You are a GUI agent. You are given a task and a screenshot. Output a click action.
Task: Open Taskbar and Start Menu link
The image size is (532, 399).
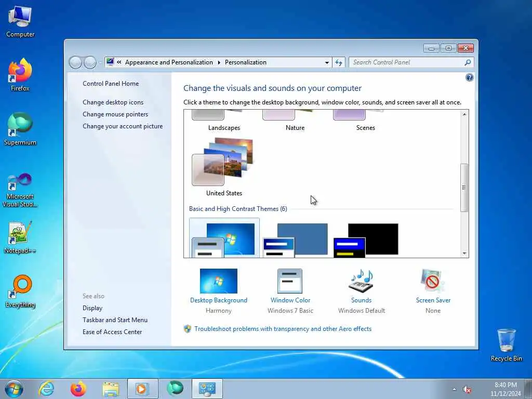click(115, 320)
